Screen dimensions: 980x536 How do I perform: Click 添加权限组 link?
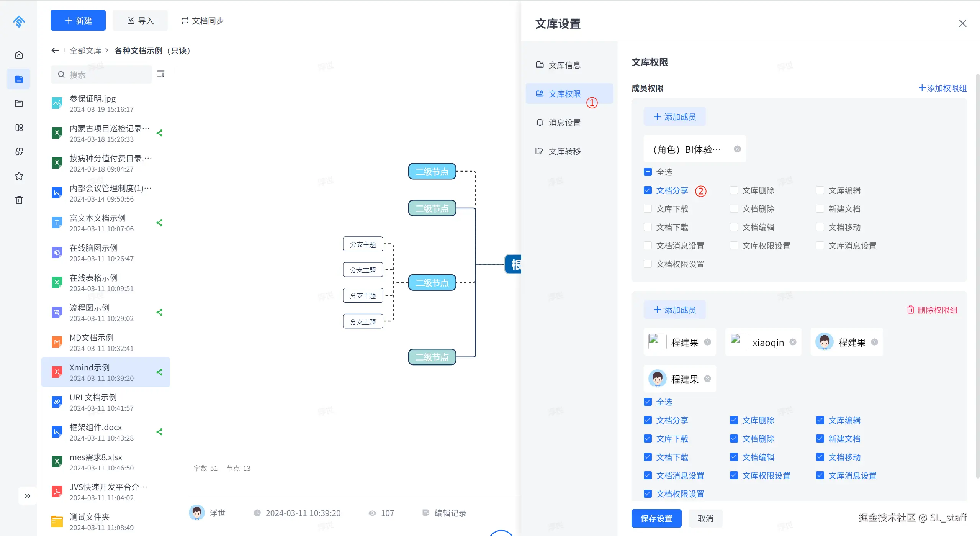point(942,88)
